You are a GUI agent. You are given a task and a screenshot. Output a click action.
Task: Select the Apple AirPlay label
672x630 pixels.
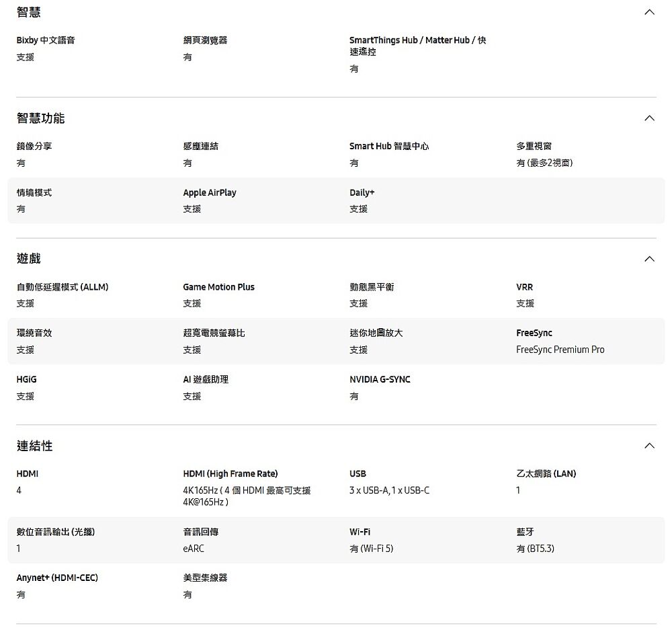coord(210,192)
